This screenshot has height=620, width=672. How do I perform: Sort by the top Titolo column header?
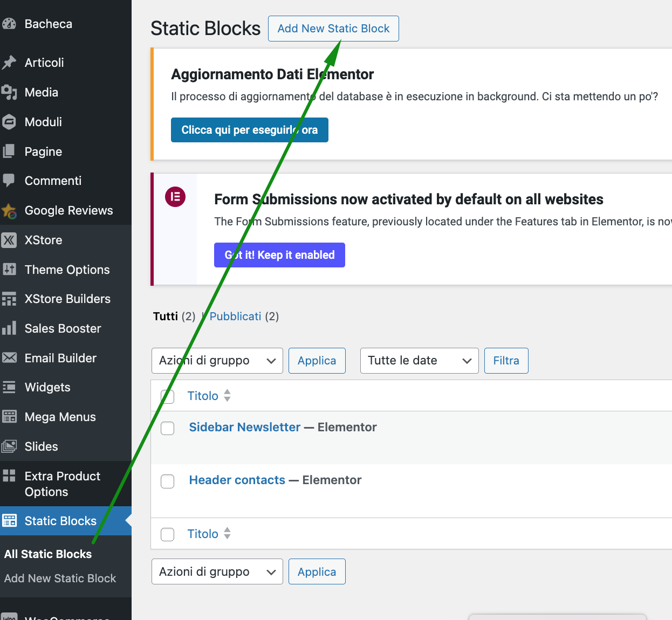pos(203,396)
